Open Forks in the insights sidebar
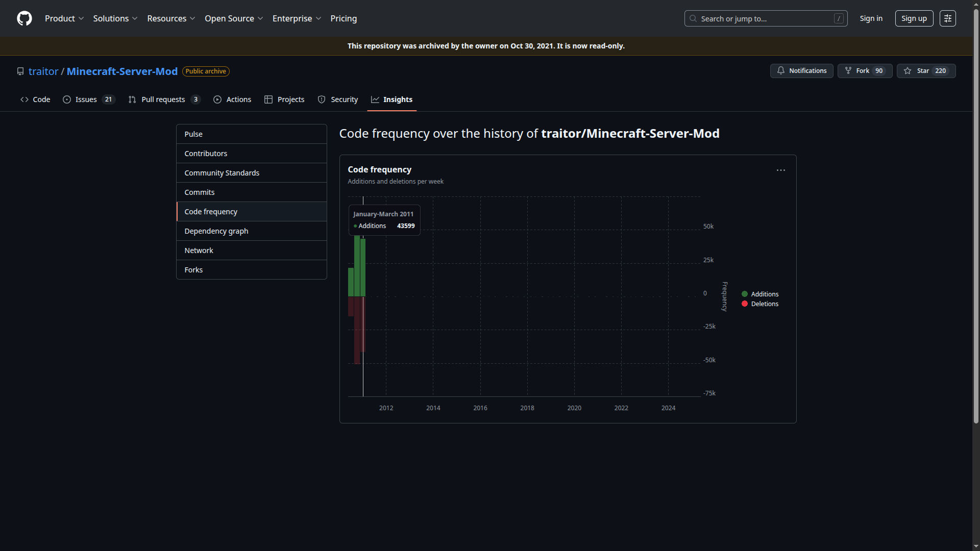The height and width of the screenshot is (551, 980). click(251, 270)
